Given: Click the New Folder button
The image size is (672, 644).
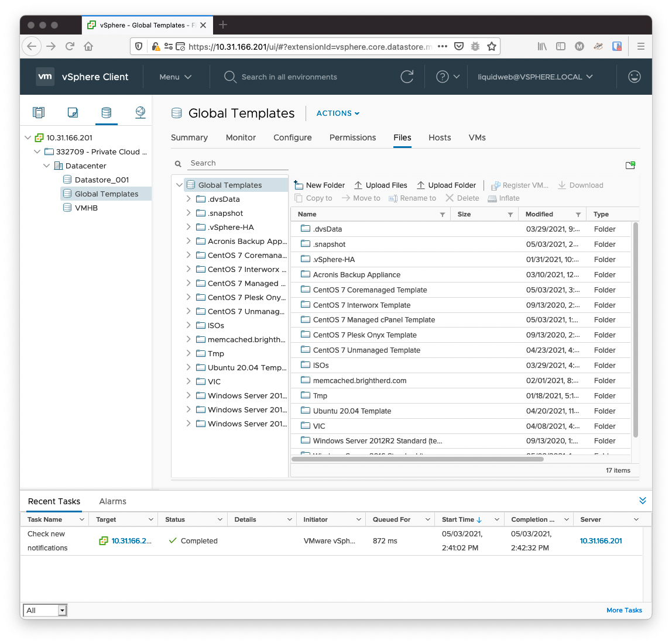Looking at the screenshot, I should coord(320,185).
